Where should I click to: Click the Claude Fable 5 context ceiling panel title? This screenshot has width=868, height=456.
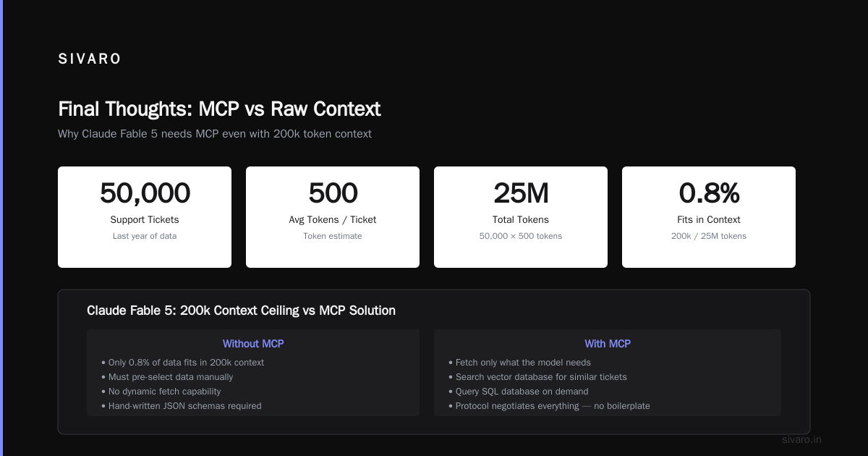(241, 311)
